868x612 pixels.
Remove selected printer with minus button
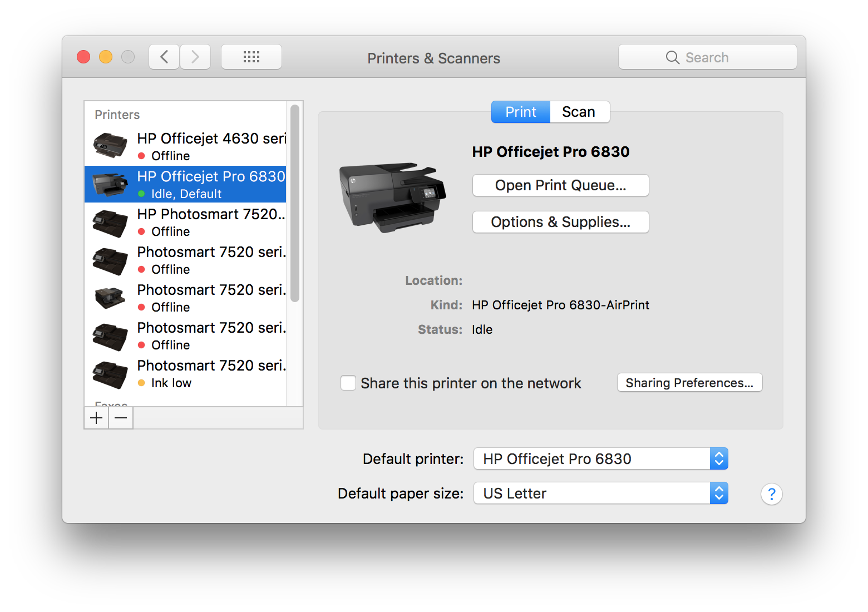[121, 418]
